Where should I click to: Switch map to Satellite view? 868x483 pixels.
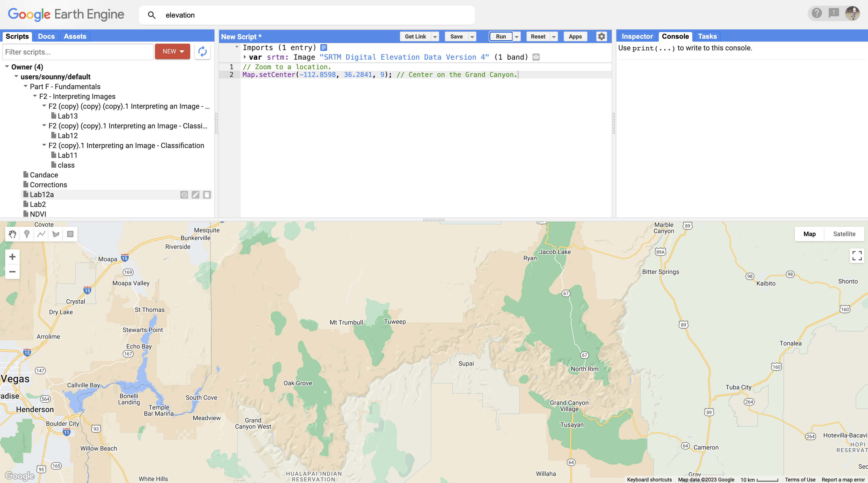[844, 234]
